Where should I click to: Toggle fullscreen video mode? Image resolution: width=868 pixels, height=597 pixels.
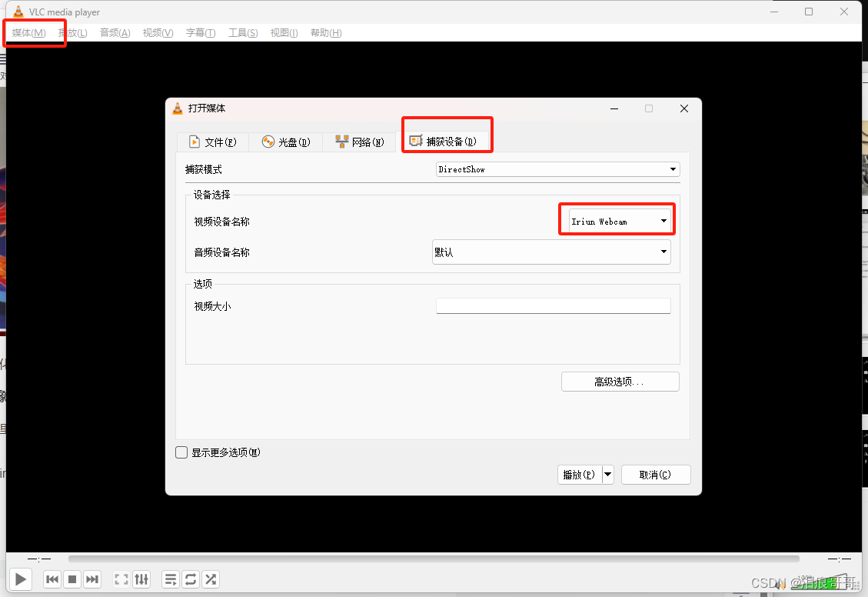(x=121, y=579)
